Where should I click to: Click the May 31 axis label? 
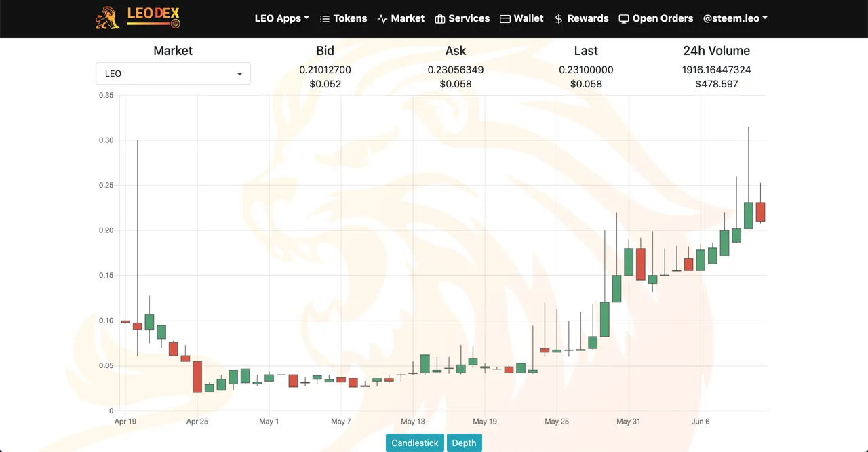(x=629, y=422)
